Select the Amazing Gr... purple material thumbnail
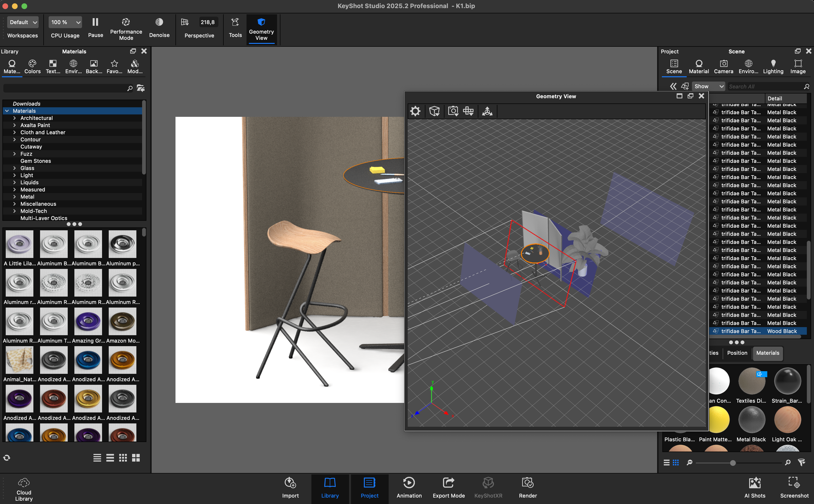 click(88, 321)
